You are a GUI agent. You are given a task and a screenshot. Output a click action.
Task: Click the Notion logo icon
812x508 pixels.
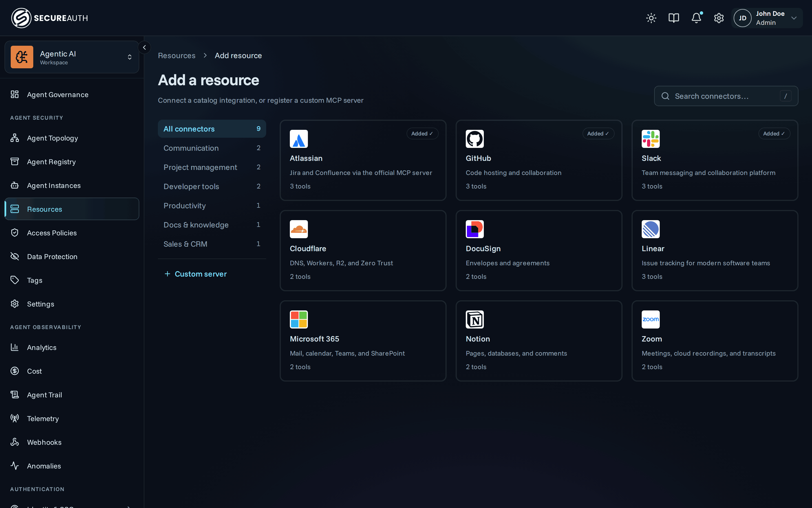[475, 319]
